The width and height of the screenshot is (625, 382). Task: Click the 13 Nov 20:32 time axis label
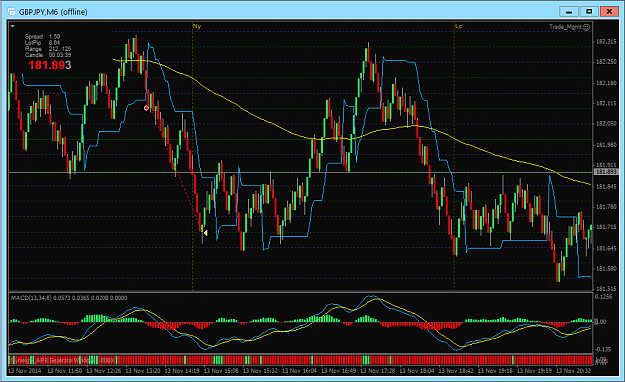573,370
